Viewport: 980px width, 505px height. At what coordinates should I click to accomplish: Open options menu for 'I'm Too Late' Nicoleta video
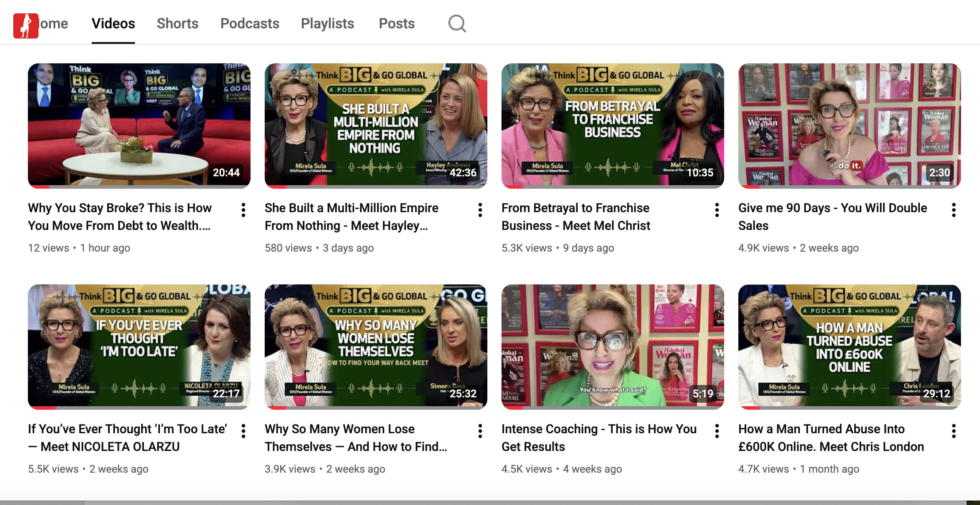[x=243, y=431]
